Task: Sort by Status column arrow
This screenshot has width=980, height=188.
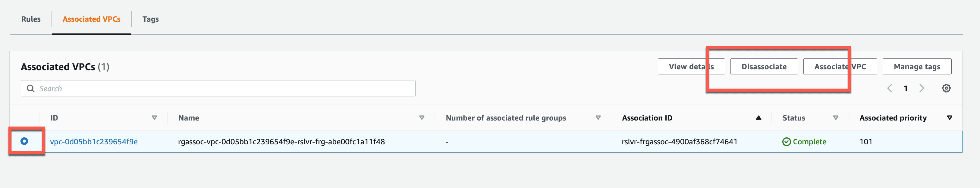Action: pos(835,117)
